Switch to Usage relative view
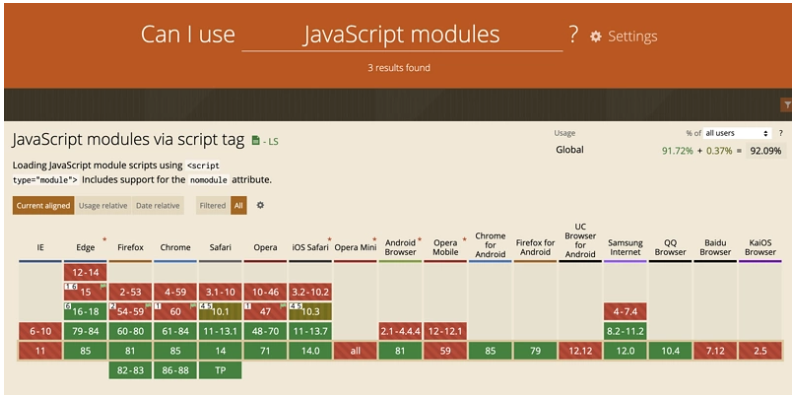 (x=103, y=205)
